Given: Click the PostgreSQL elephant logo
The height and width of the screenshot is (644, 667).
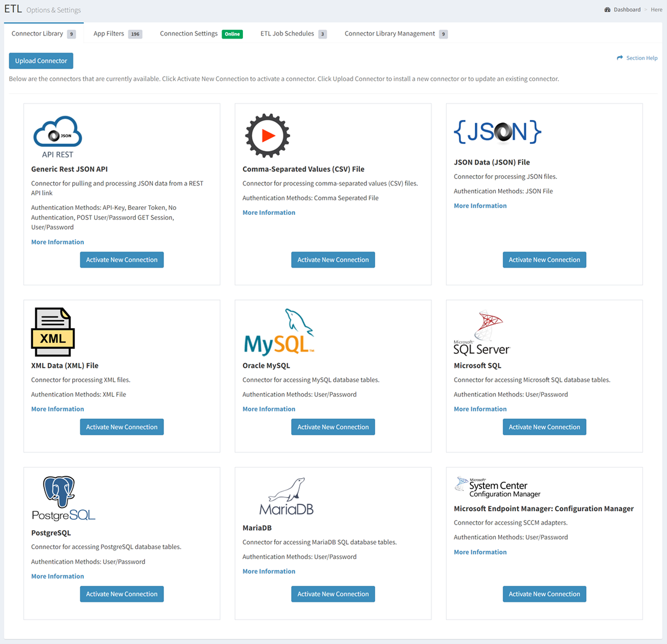Looking at the screenshot, I should pos(64,498).
